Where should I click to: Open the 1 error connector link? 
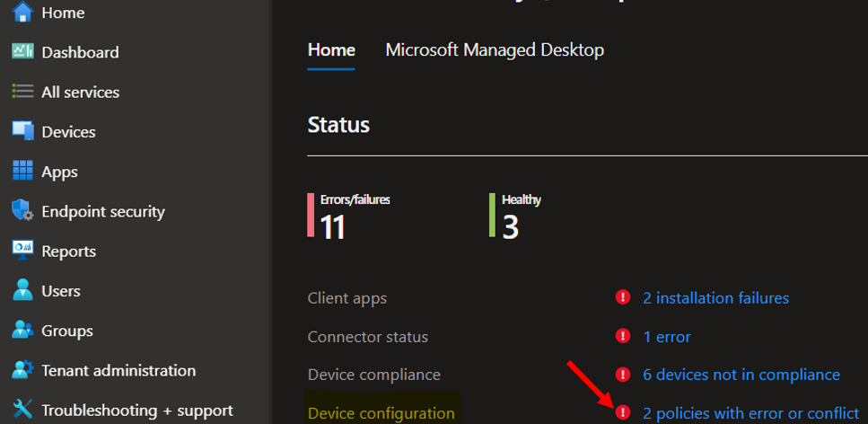point(667,337)
